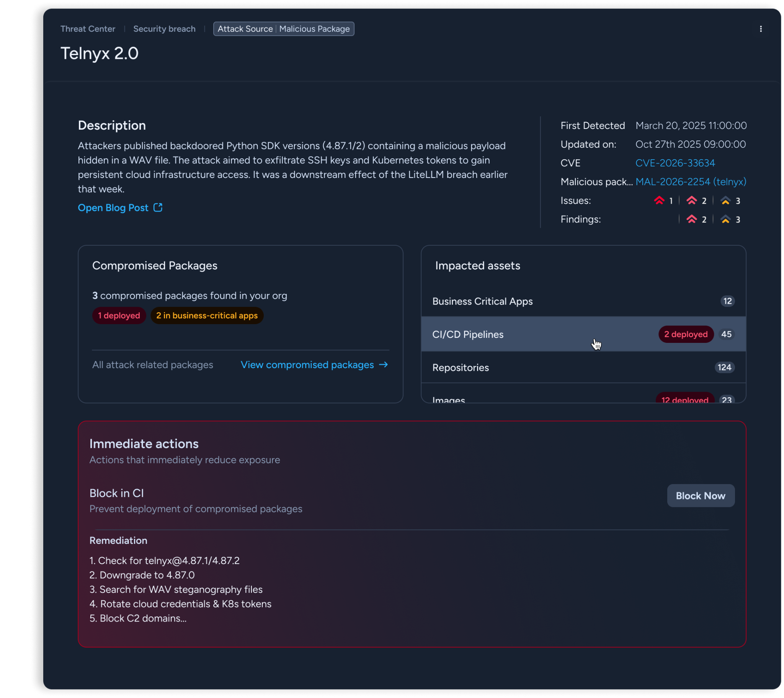The image size is (784, 698).
Task: Click remediation step Block C2 domains
Action: tap(138, 618)
